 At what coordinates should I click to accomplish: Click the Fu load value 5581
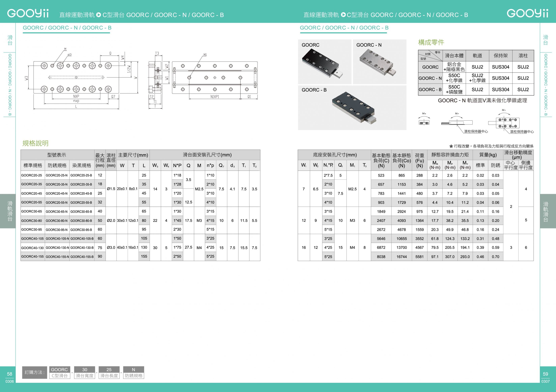coord(419,257)
